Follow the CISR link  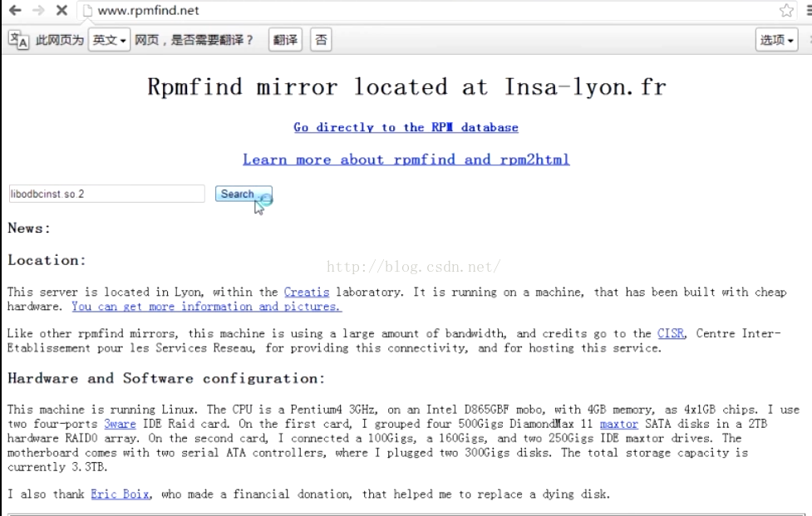click(x=671, y=333)
